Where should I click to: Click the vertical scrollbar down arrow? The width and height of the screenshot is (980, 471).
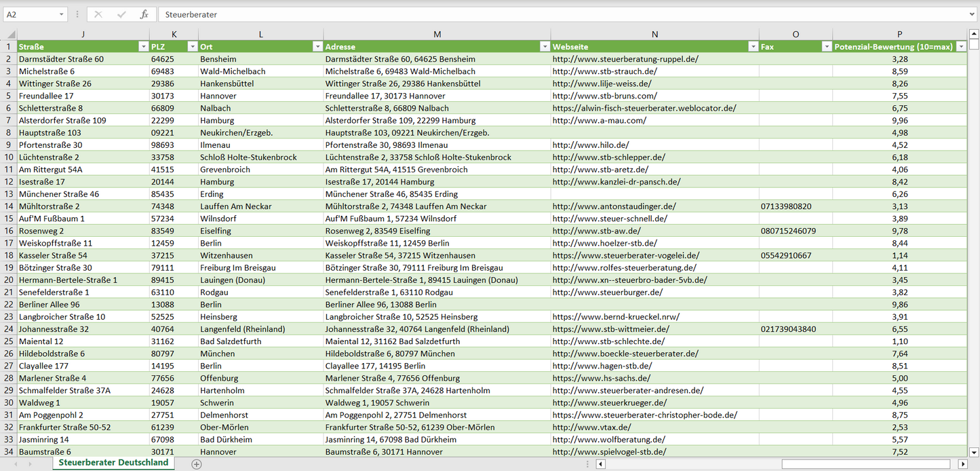click(974, 452)
